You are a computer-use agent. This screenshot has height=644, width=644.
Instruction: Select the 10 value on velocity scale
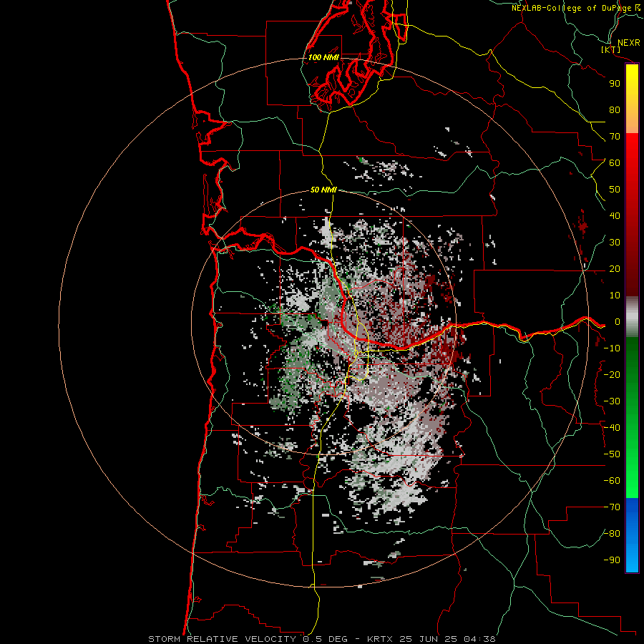tap(615, 296)
